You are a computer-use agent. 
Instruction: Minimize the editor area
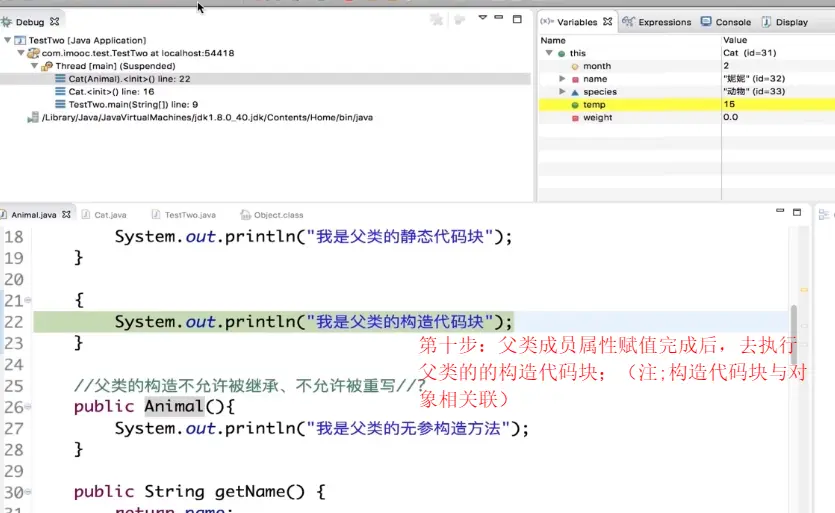[x=780, y=211]
